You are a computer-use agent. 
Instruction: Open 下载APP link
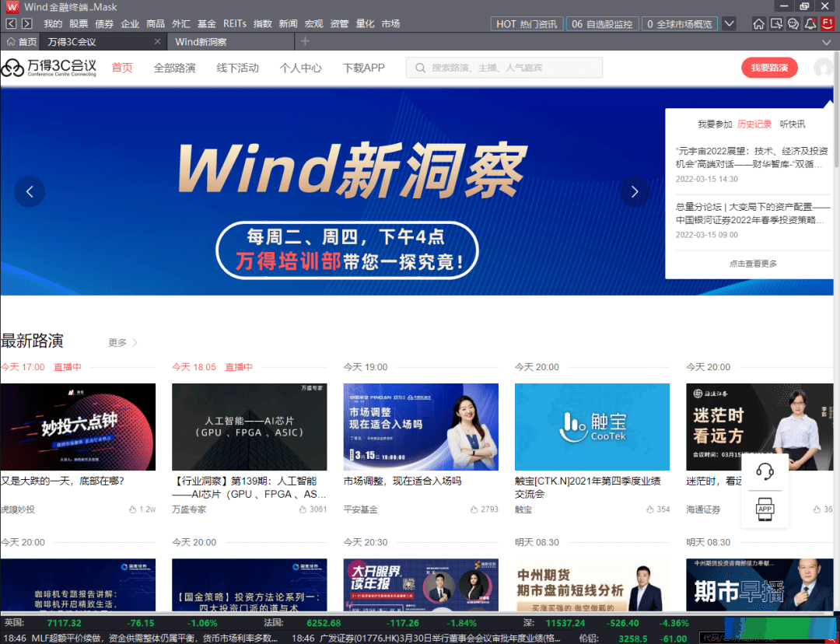(x=364, y=68)
